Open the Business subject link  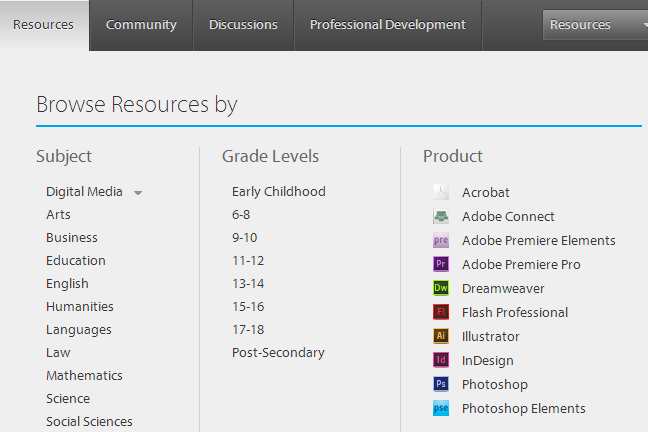(72, 238)
